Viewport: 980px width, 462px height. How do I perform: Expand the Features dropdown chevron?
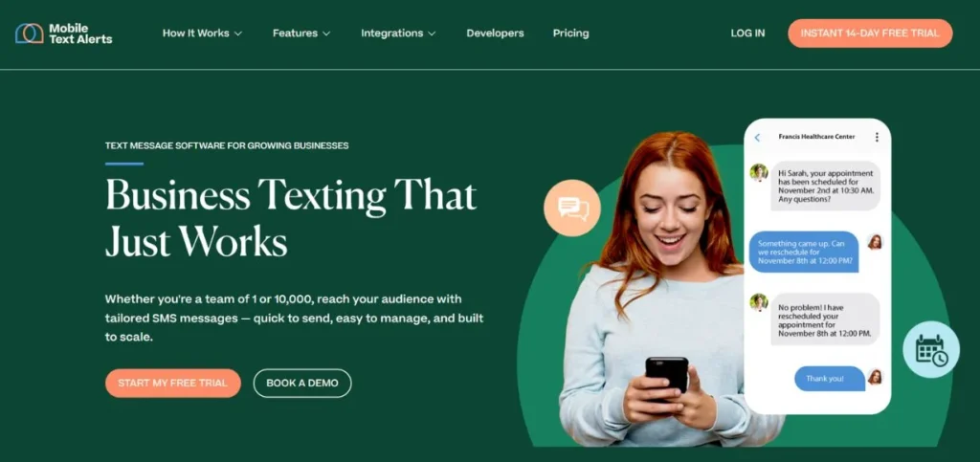(326, 33)
